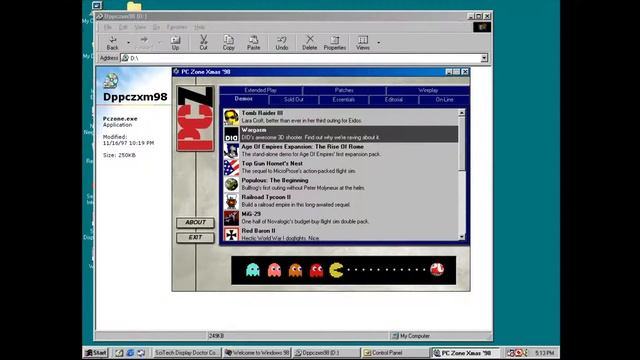Switch to SciTech Display Doctor taskbar button
This screenshot has width=640, height=360.
[x=186, y=353]
